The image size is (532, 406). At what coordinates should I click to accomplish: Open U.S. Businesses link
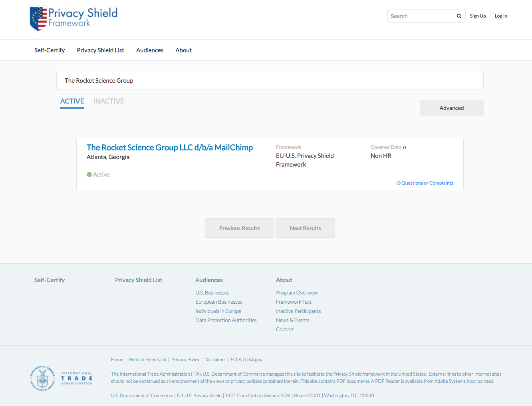[x=212, y=293]
